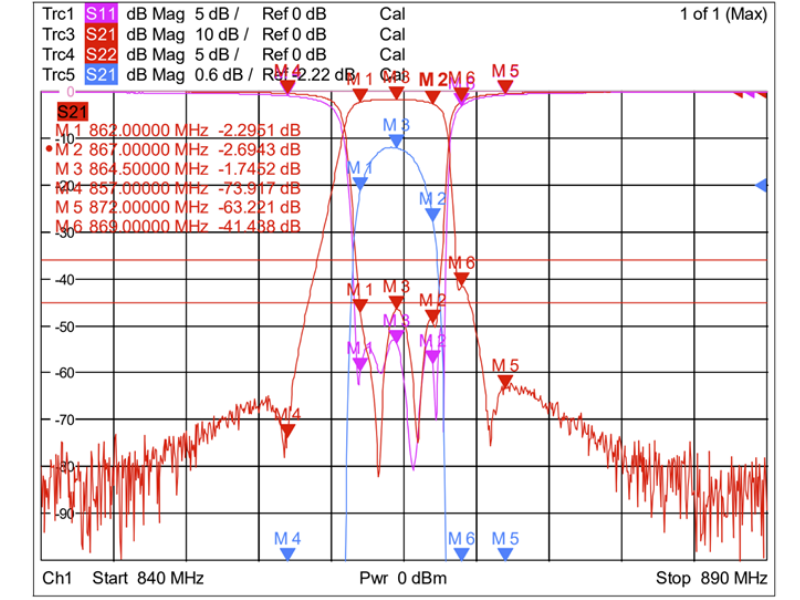The image size is (800, 600).
Task: Click the 1 of 1 (Max) indicator
Action: coord(722,14)
